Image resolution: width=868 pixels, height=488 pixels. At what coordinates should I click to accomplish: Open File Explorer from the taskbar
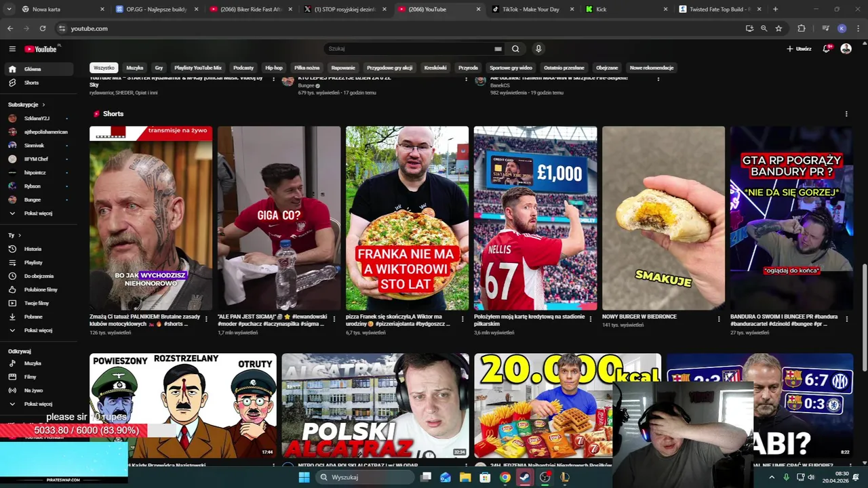click(x=465, y=477)
